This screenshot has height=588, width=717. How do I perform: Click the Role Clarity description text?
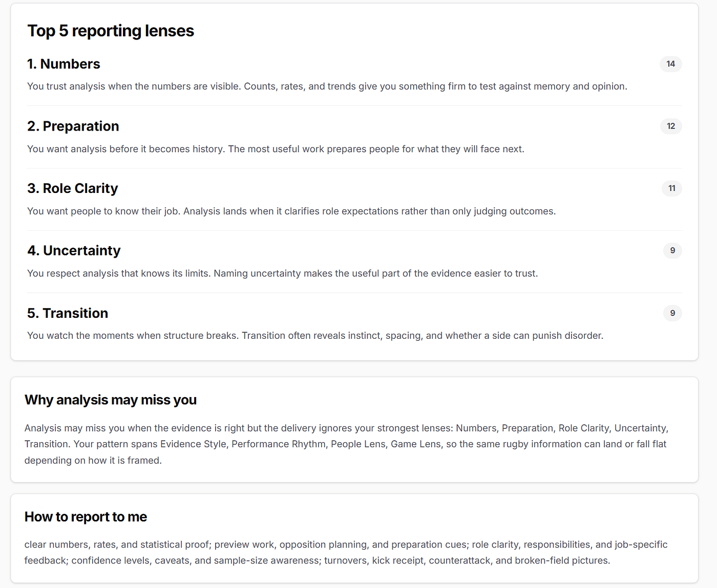click(x=291, y=211)
